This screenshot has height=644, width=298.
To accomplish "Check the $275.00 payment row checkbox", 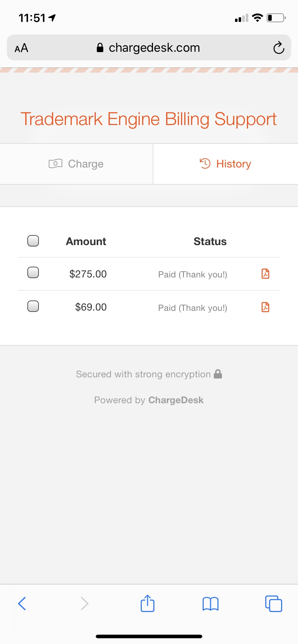I will [x=33, y=273].
